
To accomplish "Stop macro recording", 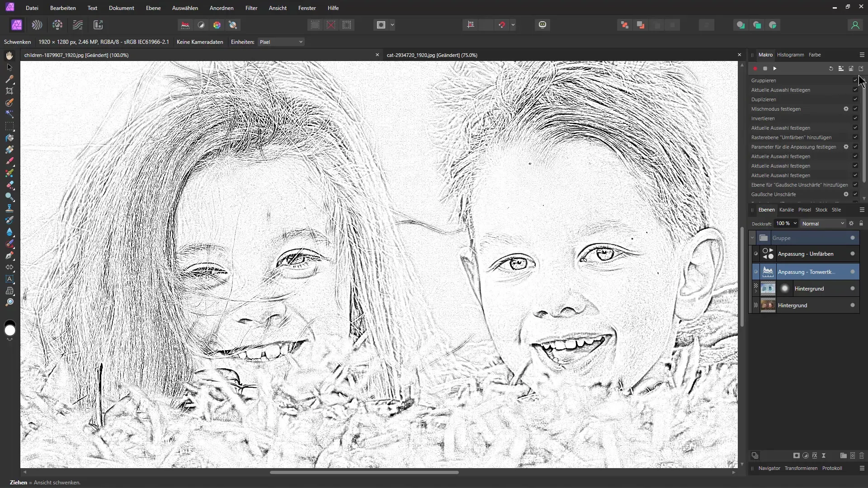I will pos(765,69).
